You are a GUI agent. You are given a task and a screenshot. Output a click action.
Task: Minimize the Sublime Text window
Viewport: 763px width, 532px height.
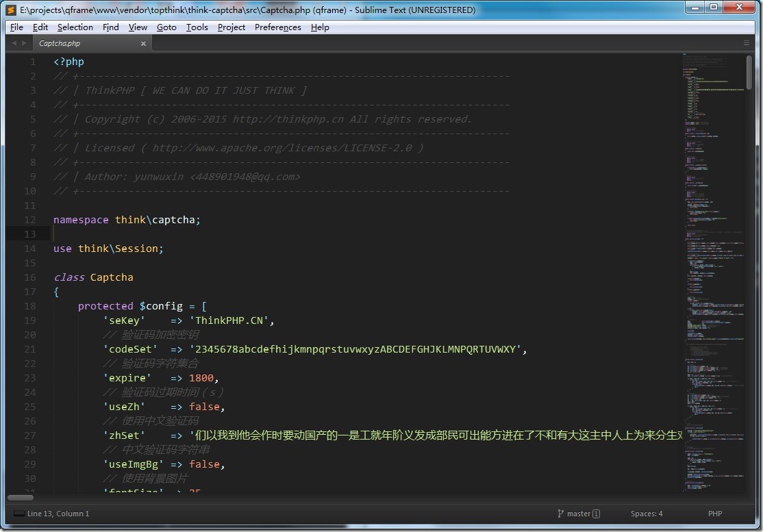(695, 8)
